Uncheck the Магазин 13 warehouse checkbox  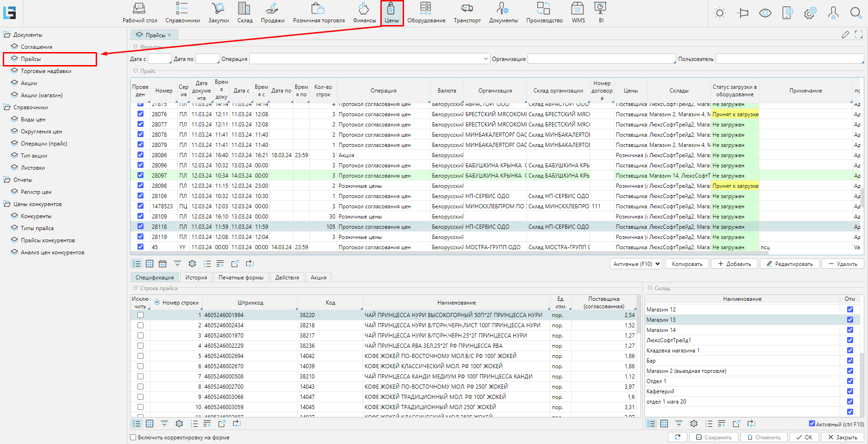tap(850, 319)
